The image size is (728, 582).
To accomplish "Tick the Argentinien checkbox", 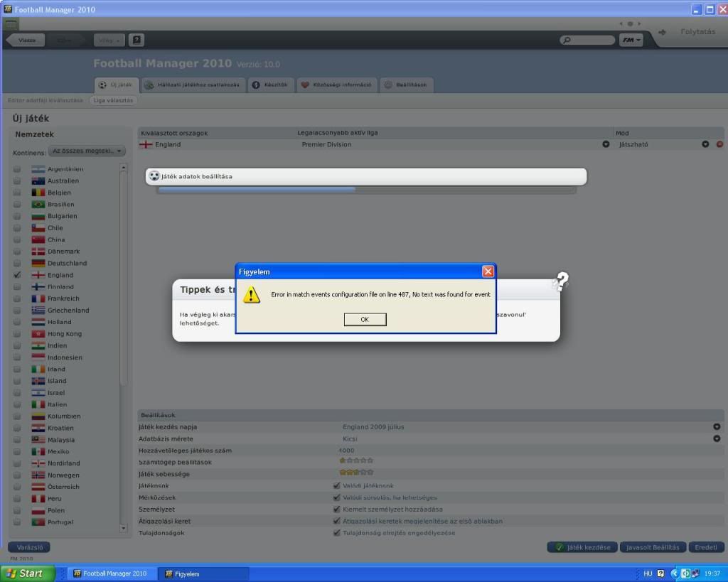I will (17, 169).
